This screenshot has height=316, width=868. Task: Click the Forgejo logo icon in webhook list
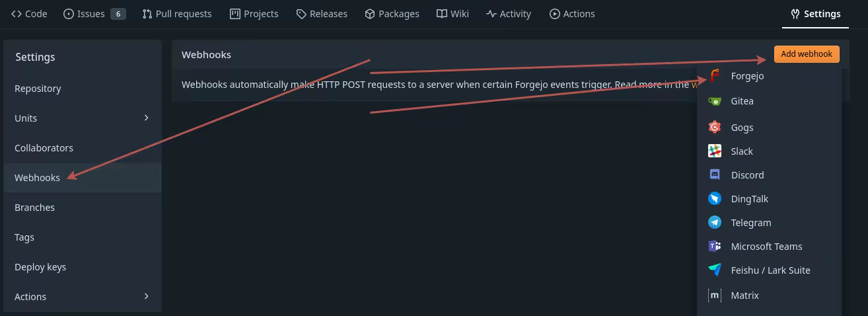[x=715, y=76]
